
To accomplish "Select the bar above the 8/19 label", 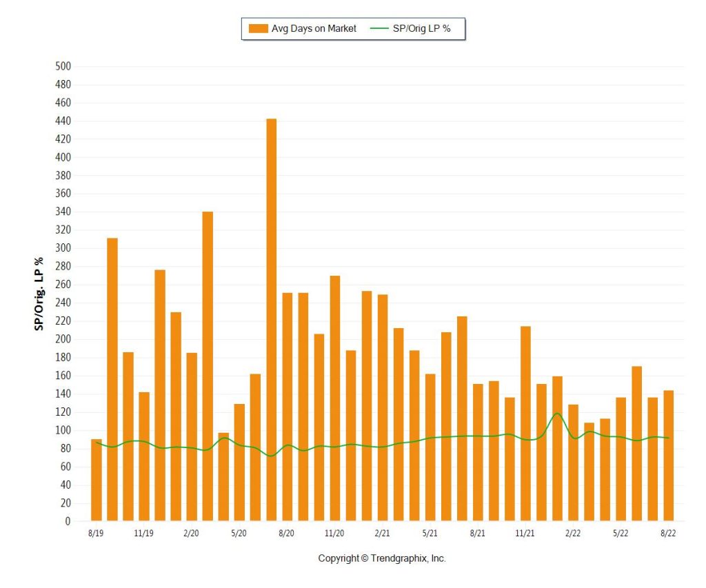I will click(97, 480).
